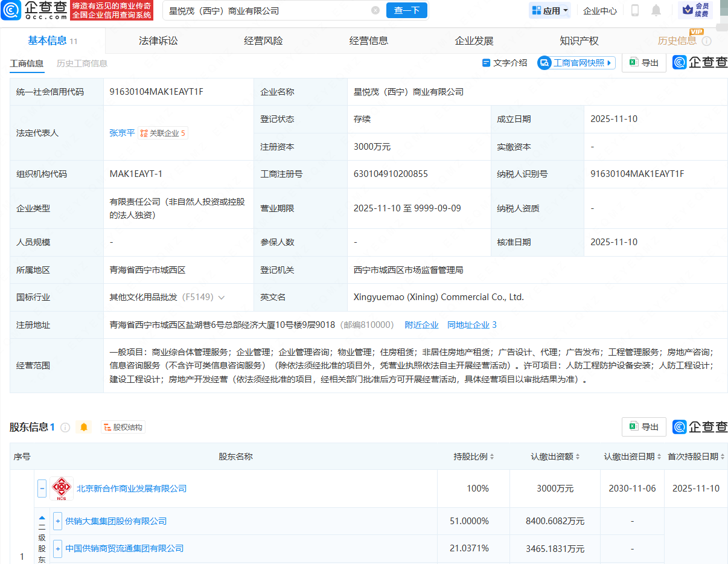This screenshot has height=564, width=728.
Task: Collapse 北京新合作商业发展有限公司 with the minus control
Action: pyautogui.click(x=42, y=488)
